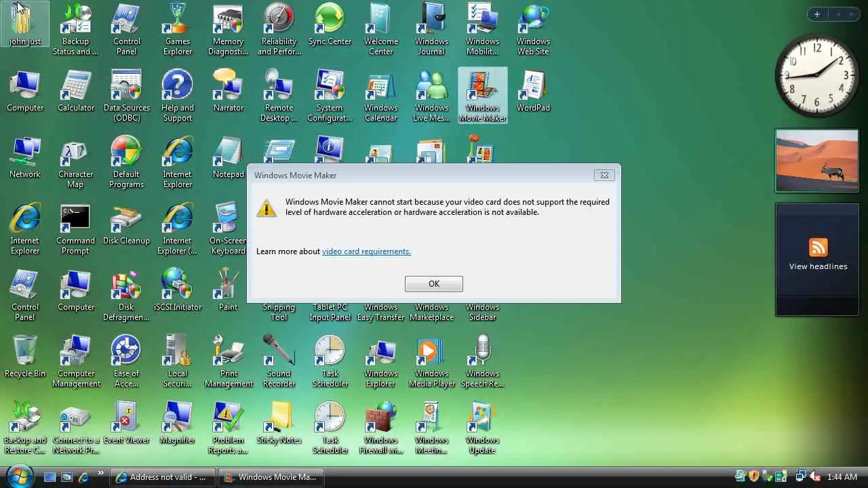The width and height of the screenshot is (868, 488).
Task: Launch iSCSI Initiator
Action: [177, 290]
